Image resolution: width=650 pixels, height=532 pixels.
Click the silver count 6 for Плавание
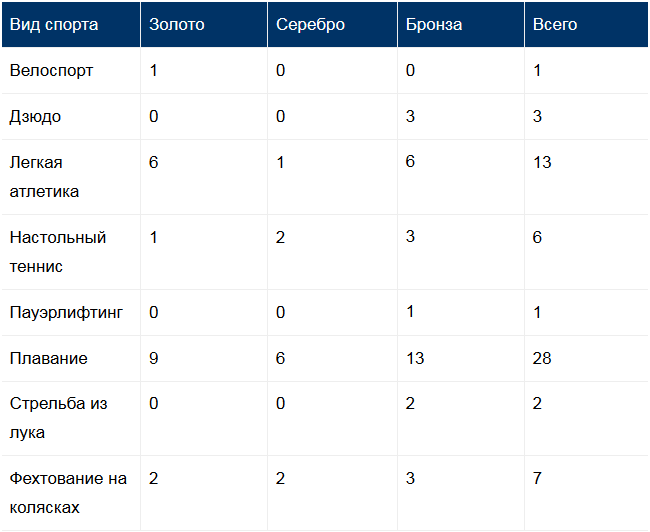point(281,358)
